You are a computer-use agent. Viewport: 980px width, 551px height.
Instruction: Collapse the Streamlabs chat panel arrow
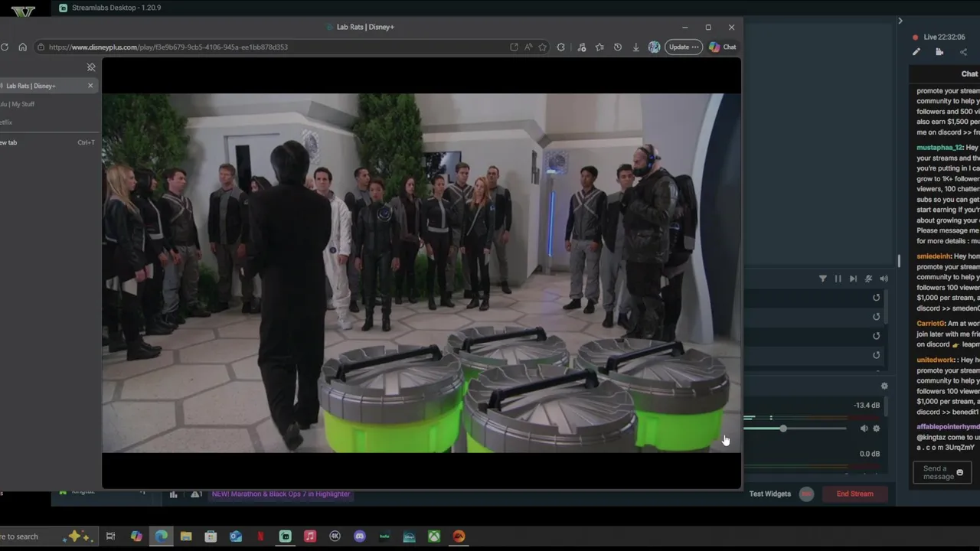(900, 21)
